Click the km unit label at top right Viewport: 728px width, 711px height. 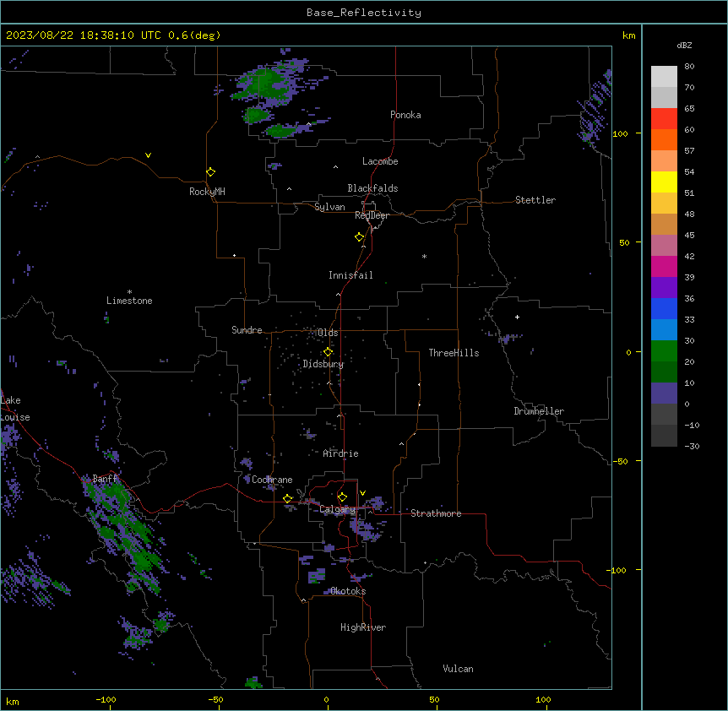pyautogui.click(x=628, y=35)
